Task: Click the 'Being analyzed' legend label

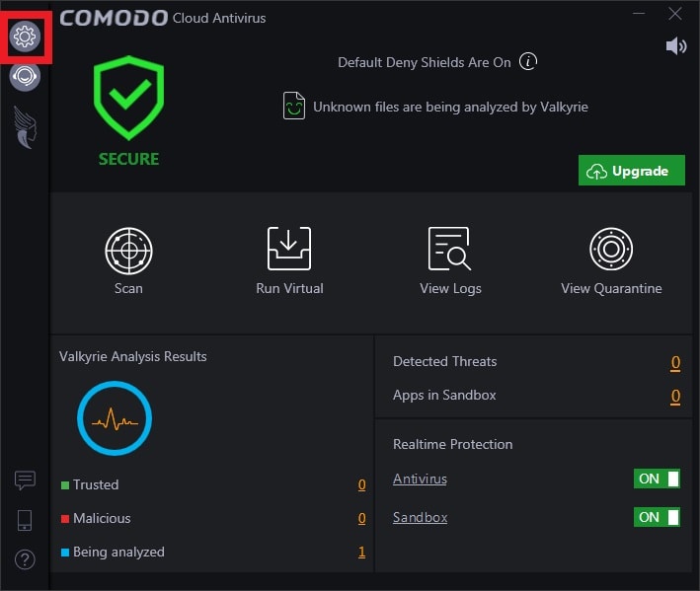Action: (118, 553)
